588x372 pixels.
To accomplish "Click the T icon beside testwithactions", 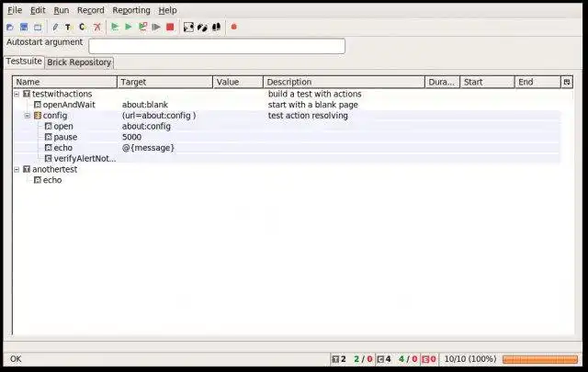I will (27, 94).
